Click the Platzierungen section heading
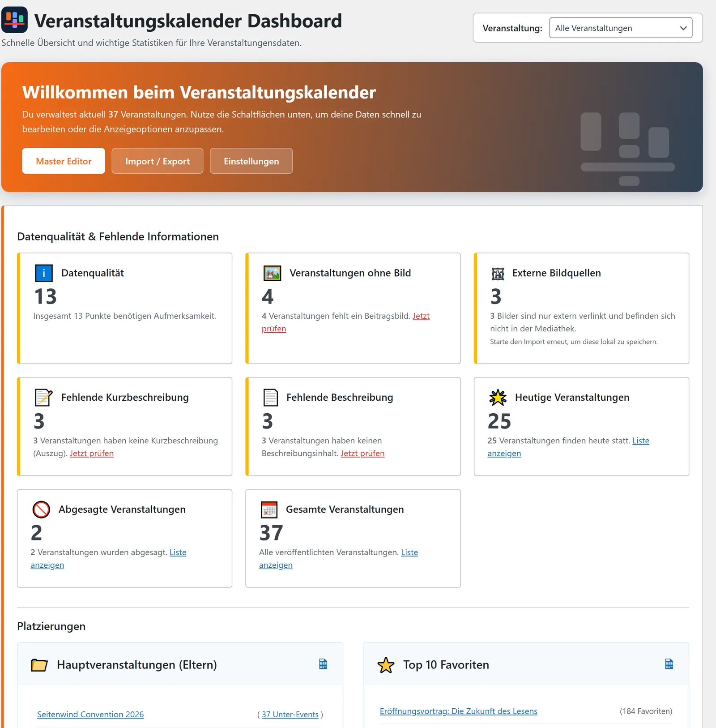Viewport: 716px width, 728px height. pos(51,626)
